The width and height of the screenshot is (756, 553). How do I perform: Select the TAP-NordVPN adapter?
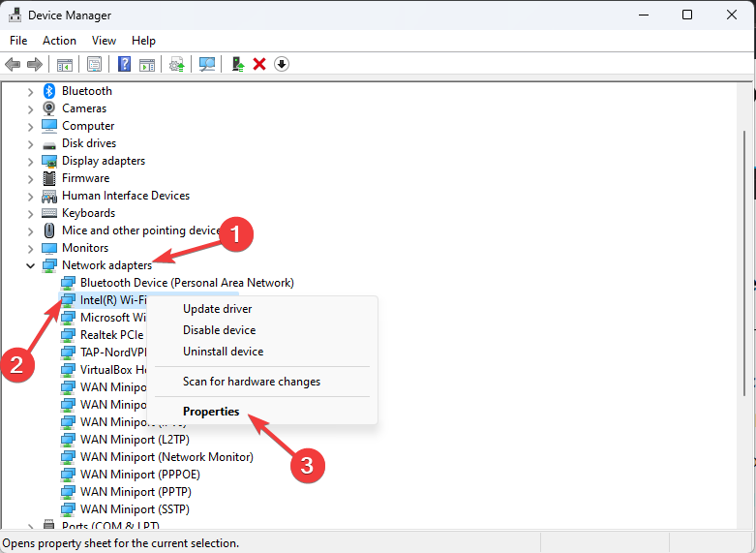point(113,353)
